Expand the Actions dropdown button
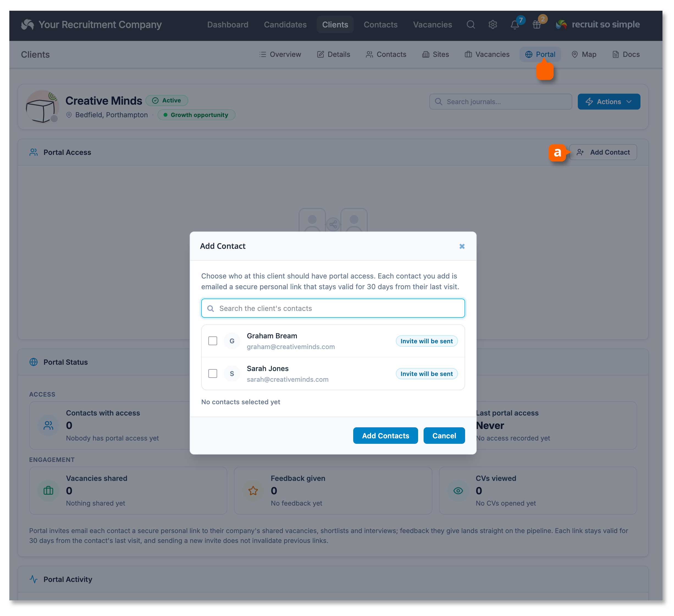 coord(609,102)
